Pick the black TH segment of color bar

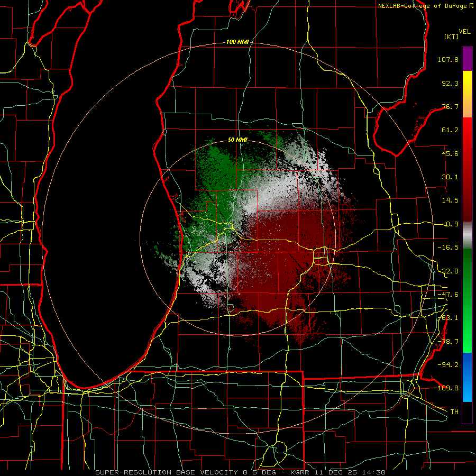coord(467,413)
